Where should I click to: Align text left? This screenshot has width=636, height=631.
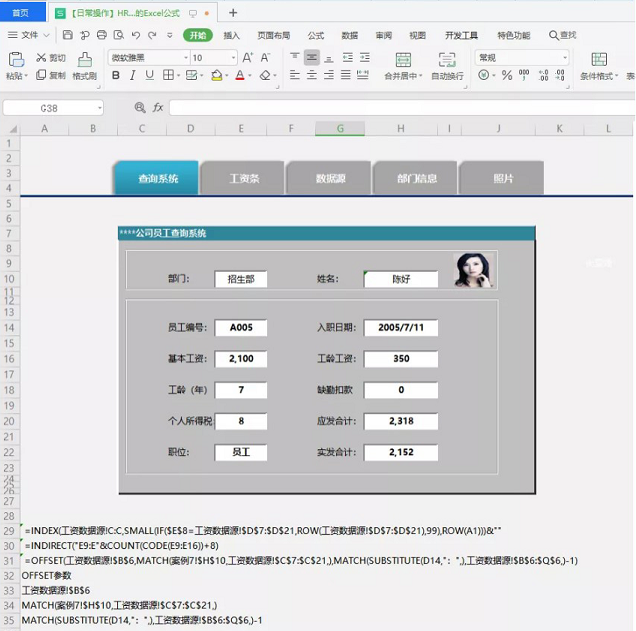pyautogui.click(x=295, y=75)
